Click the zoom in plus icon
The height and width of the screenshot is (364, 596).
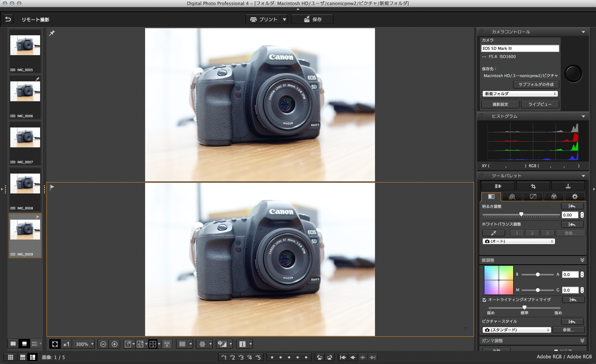point(115,344)
